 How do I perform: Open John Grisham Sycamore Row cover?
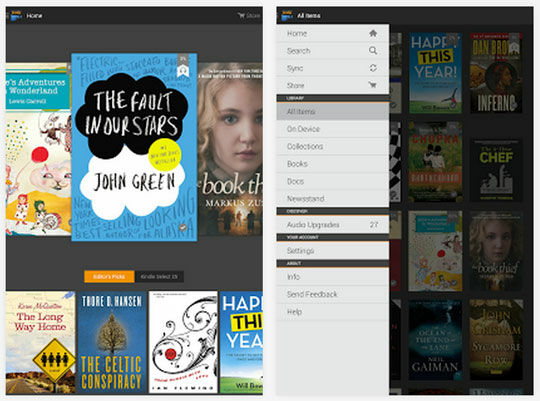pos(496,340)
